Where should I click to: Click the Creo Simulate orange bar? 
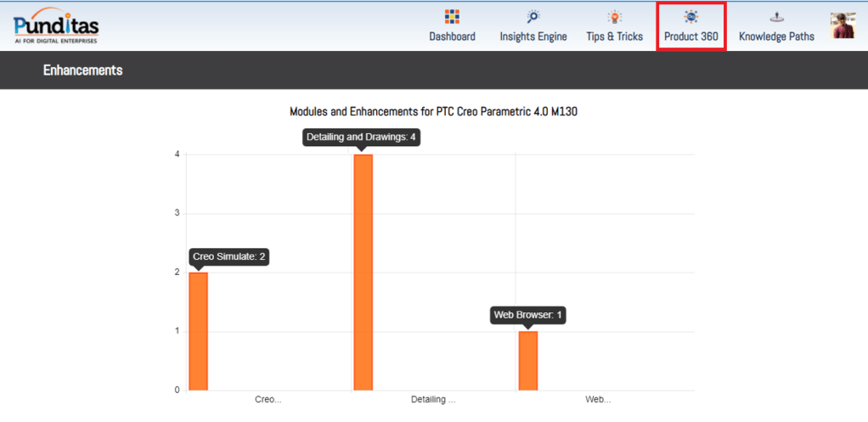[198, 331]
